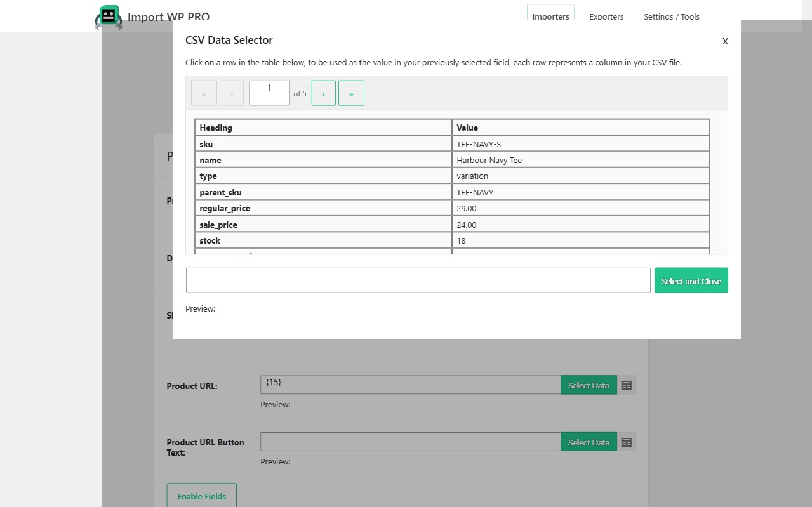Click the page number input field
This screenshot has height=507, width=812.
(269, 93)
